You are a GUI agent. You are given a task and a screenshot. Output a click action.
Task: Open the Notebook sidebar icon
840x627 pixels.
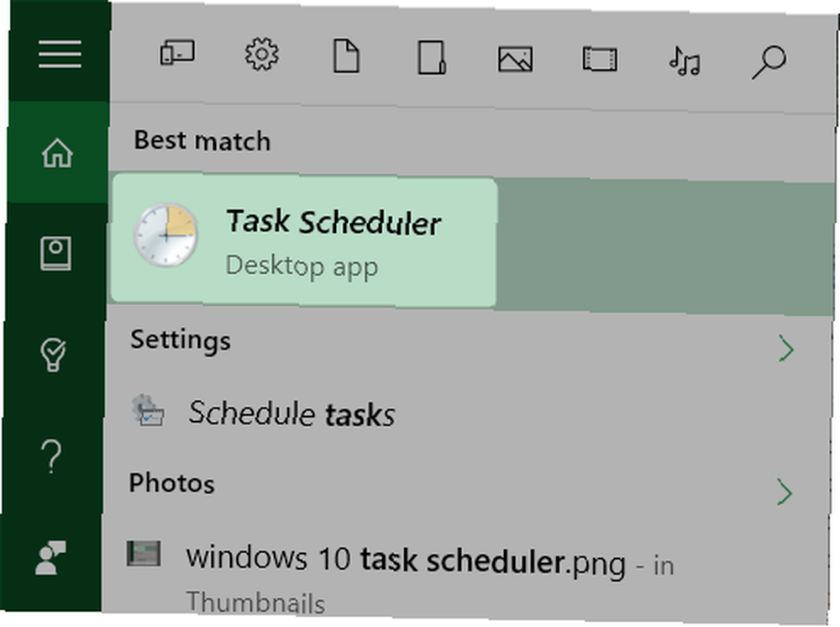[55, 253]
